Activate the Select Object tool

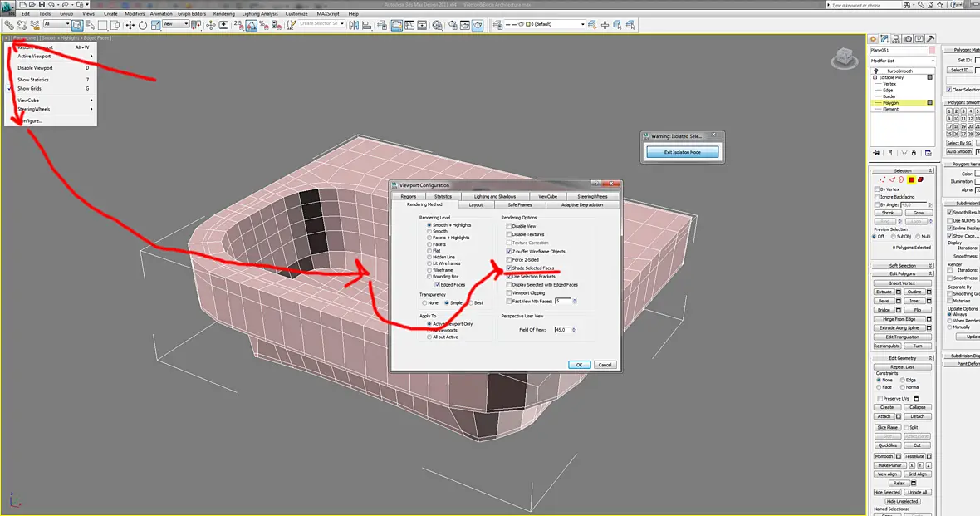[77, 25]
